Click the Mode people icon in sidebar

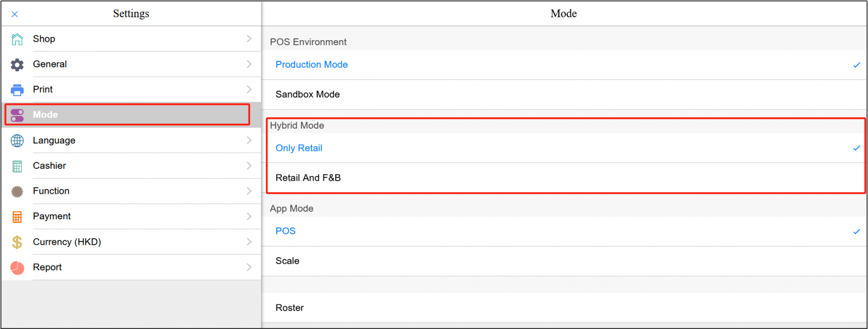(17, 115)
